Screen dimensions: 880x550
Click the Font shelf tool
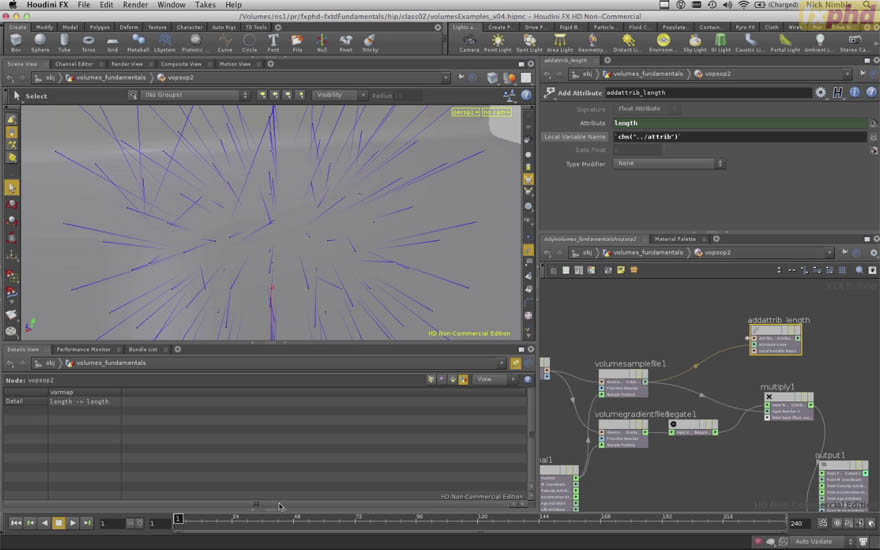coord(273,42)
